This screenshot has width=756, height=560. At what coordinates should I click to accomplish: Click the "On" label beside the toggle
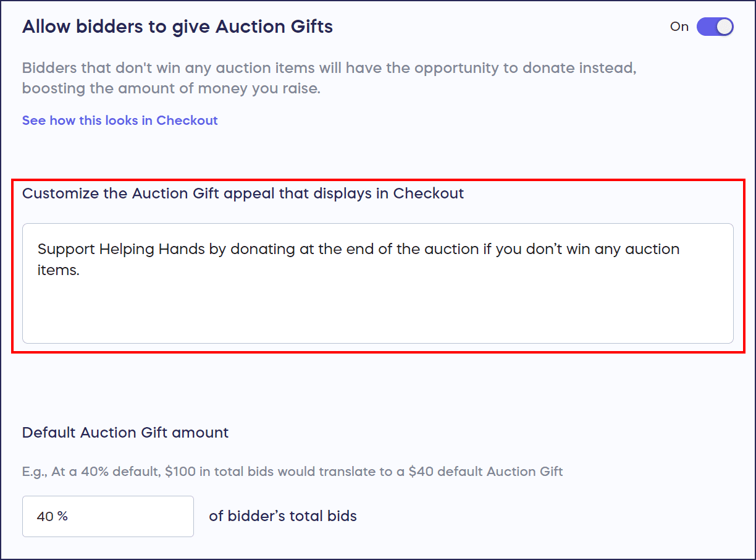(679, 27)
